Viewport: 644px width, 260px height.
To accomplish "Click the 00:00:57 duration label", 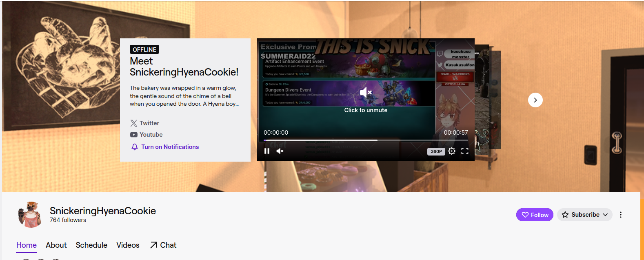I will (456, 133).
